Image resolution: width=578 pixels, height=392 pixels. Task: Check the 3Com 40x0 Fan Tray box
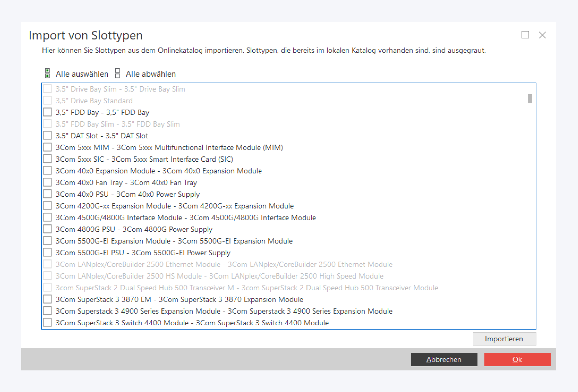pyautogui.click(x=47, y=182)
